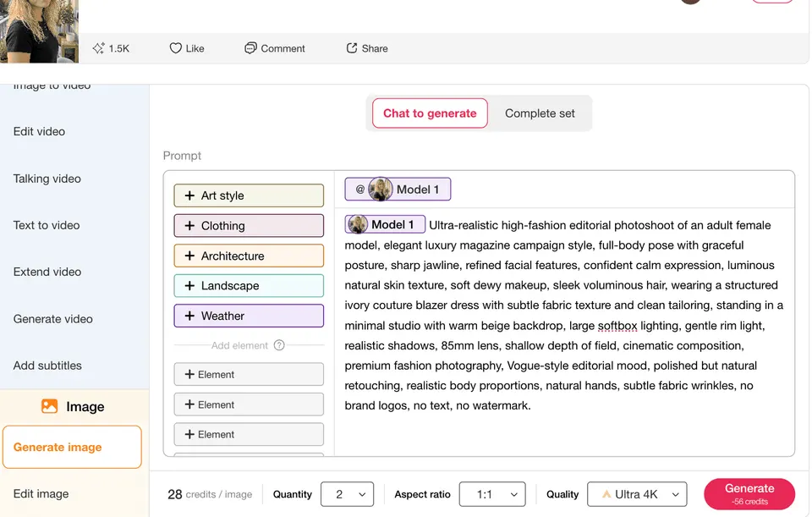812x517 pixels.
Task: Click the sparkle icon beside 1.5K
Action: pyautogui.click(x=98, y=48)
